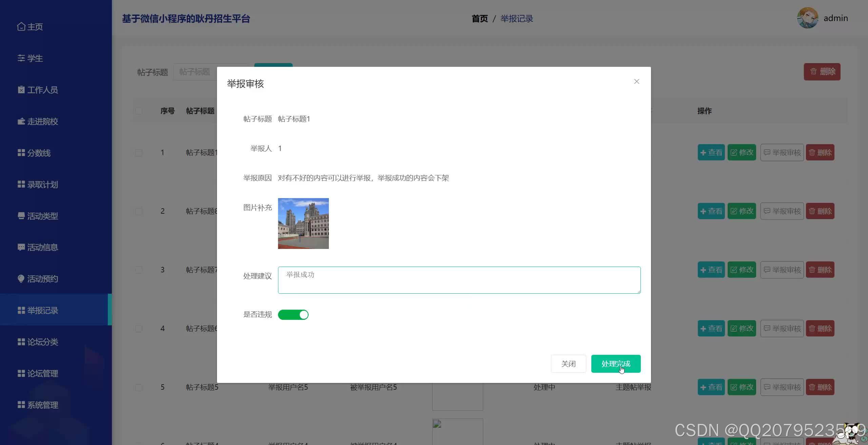Click the 关闭 close button
Viewport: 868px width, 445px height.
coord(568,363)
